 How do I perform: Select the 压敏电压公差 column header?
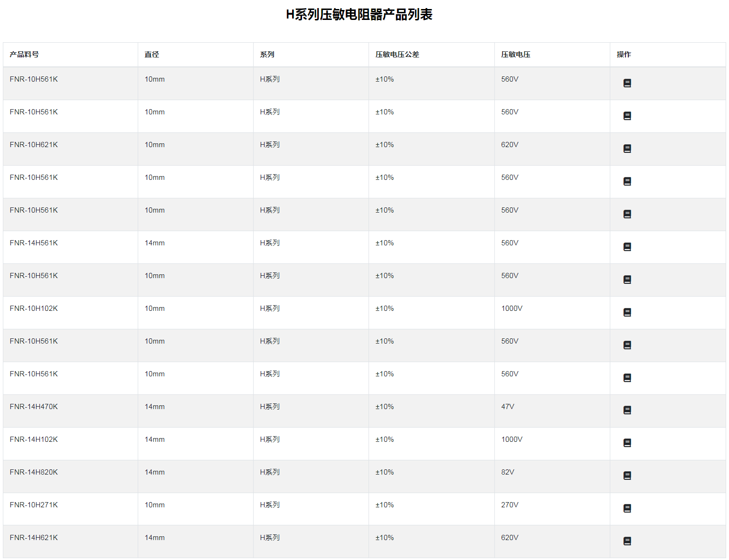tap(397, 55)
